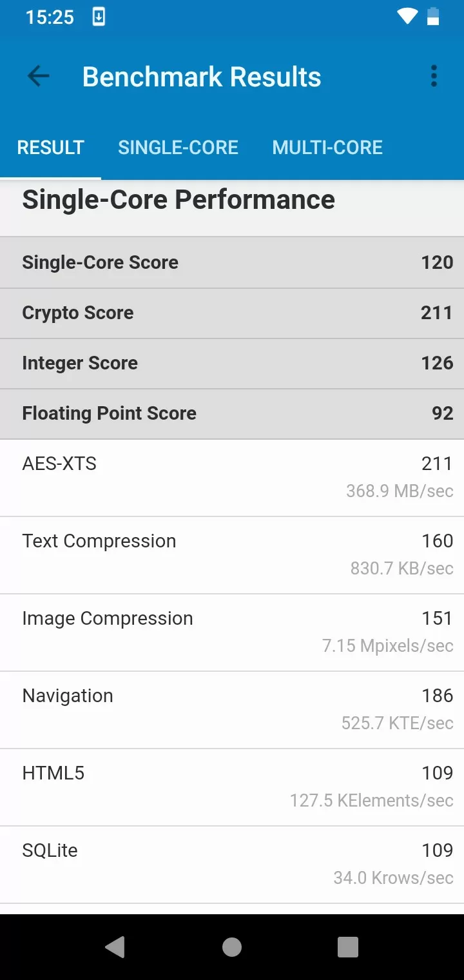Select the RESULT tab
464x980 pixels.
click(x=50, y=148)
